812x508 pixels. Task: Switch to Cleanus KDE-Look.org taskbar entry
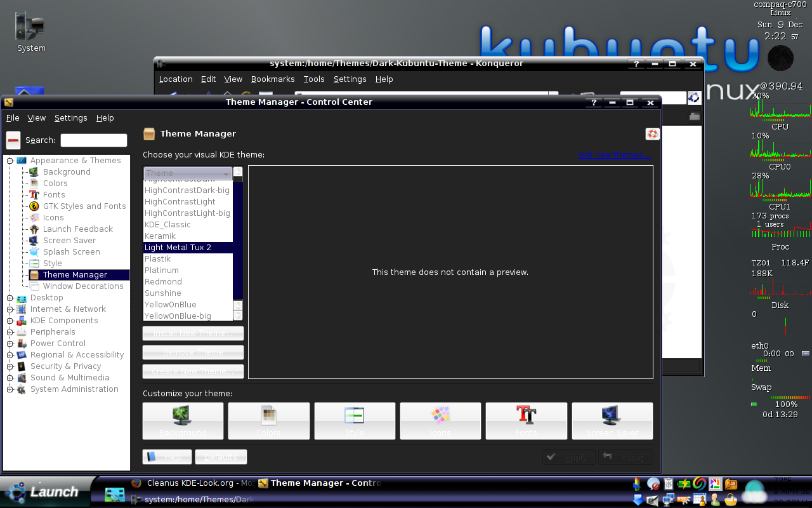[193, 483]
